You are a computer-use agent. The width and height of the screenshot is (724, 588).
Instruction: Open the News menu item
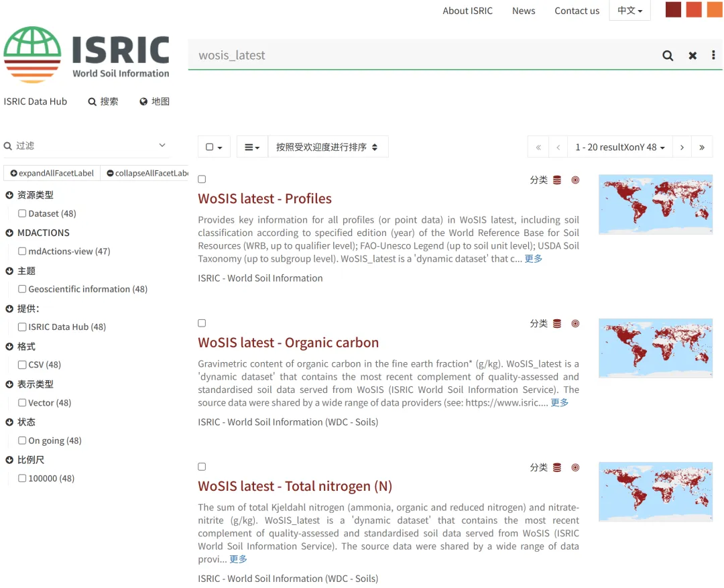[523, 11]
